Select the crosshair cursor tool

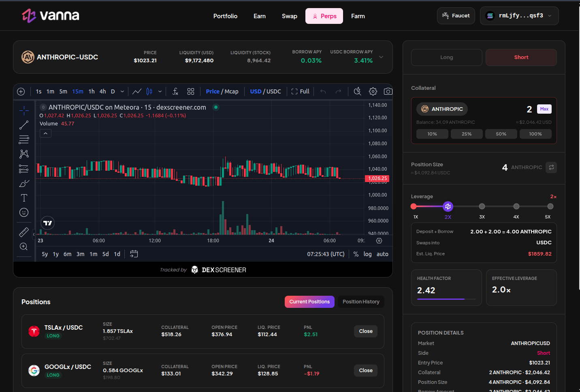[x=24, y=110]
